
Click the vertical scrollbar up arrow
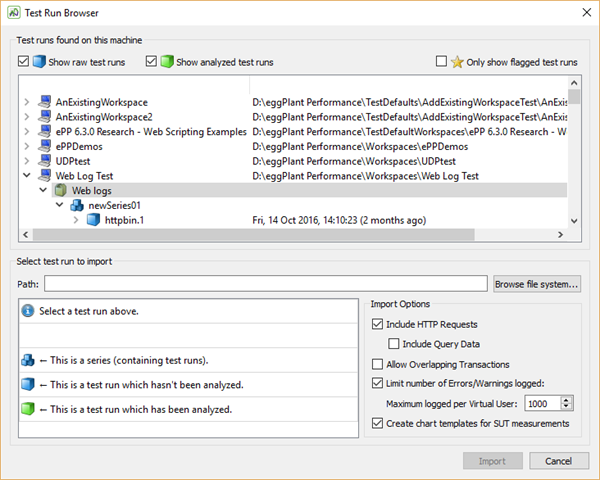tap(574, 83)
